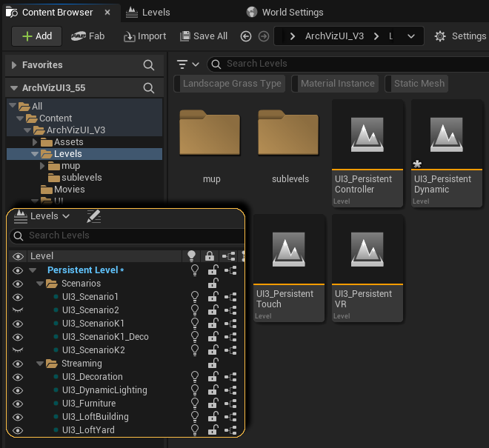Click the Import button
Viewport: 489px width, 448px height.
pos(144,36)
